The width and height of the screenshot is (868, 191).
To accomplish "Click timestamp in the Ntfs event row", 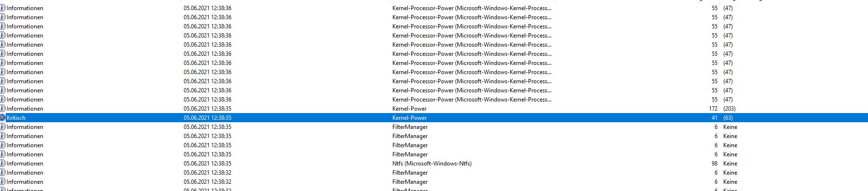I will tap(207, 164).
